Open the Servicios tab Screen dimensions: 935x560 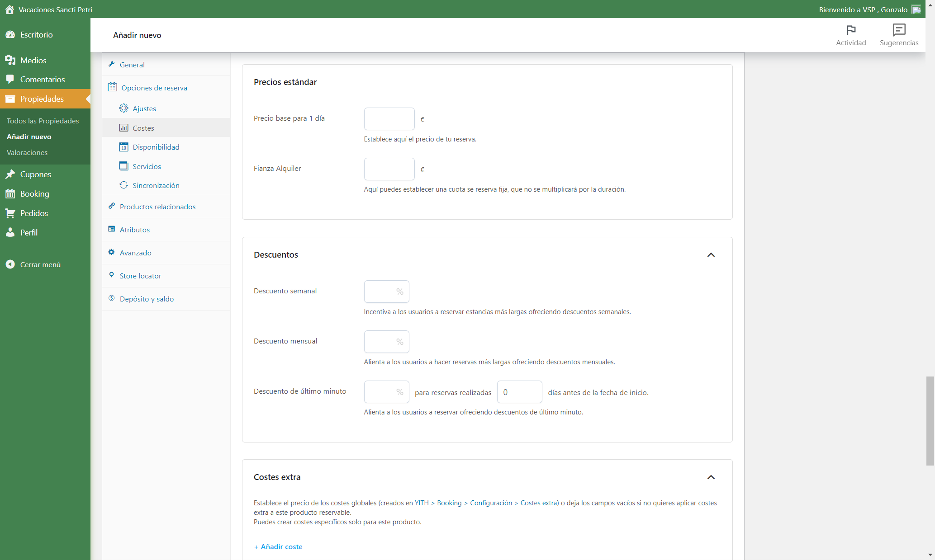(166, 166)
